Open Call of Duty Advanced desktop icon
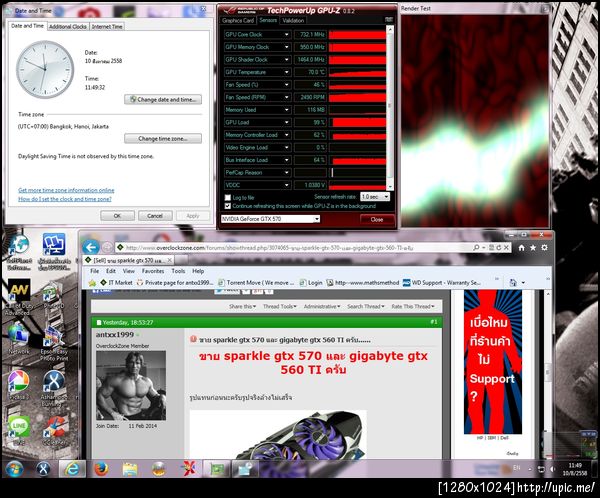The width and height of the screenshot is (600, 498). tap(18, 297)
